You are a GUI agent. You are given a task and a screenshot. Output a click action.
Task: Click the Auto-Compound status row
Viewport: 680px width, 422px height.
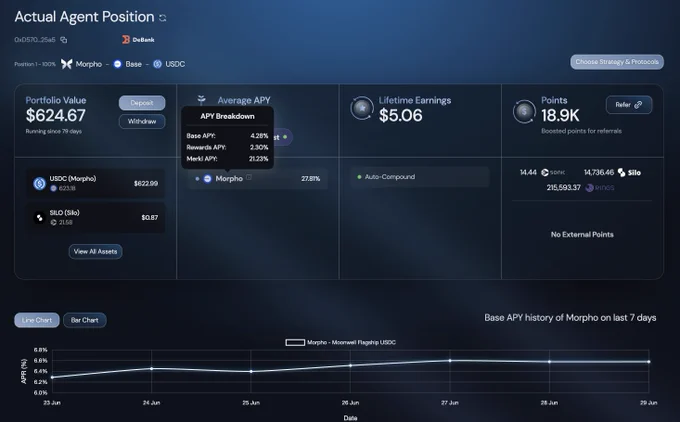point(420,177)
